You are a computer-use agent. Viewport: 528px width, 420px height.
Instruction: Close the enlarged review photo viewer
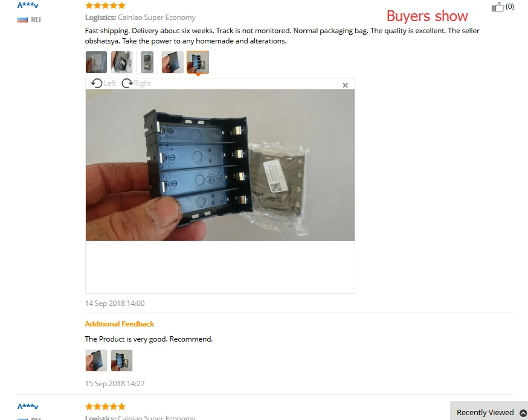click(345, 86)
